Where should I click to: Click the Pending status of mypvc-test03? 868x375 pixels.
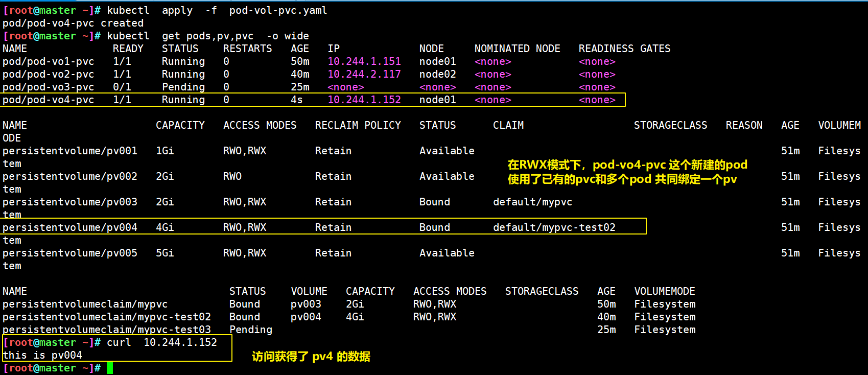(x=251, y=330)
